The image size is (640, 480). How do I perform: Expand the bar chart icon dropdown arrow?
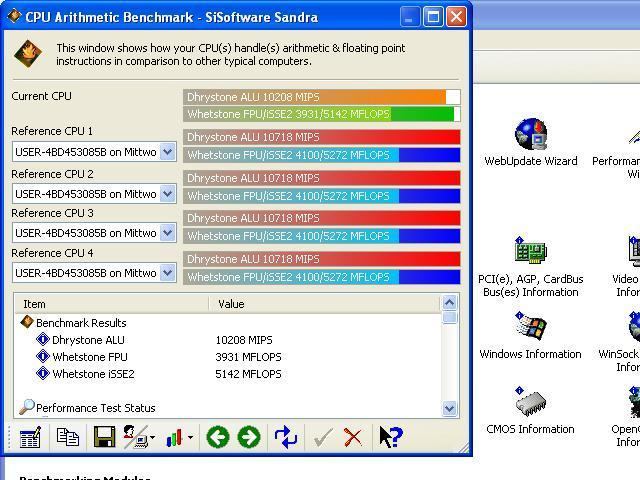tap(191, 438)
